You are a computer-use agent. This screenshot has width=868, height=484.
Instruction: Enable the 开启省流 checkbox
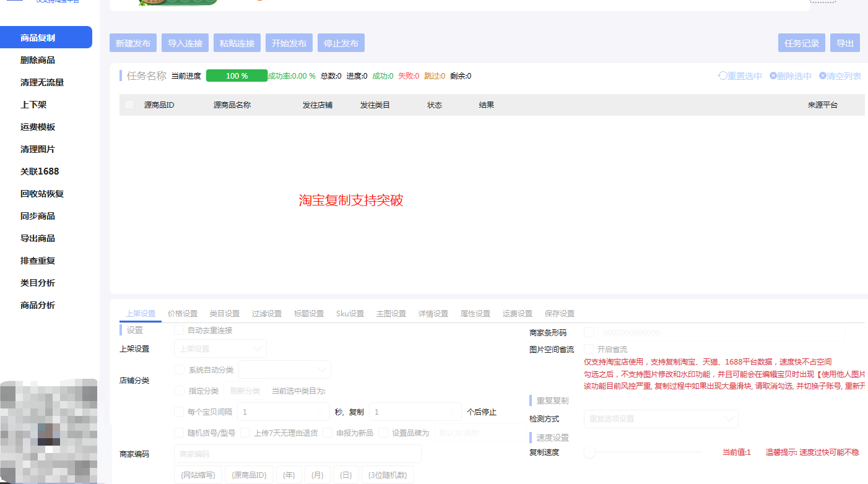pos(589,349)
